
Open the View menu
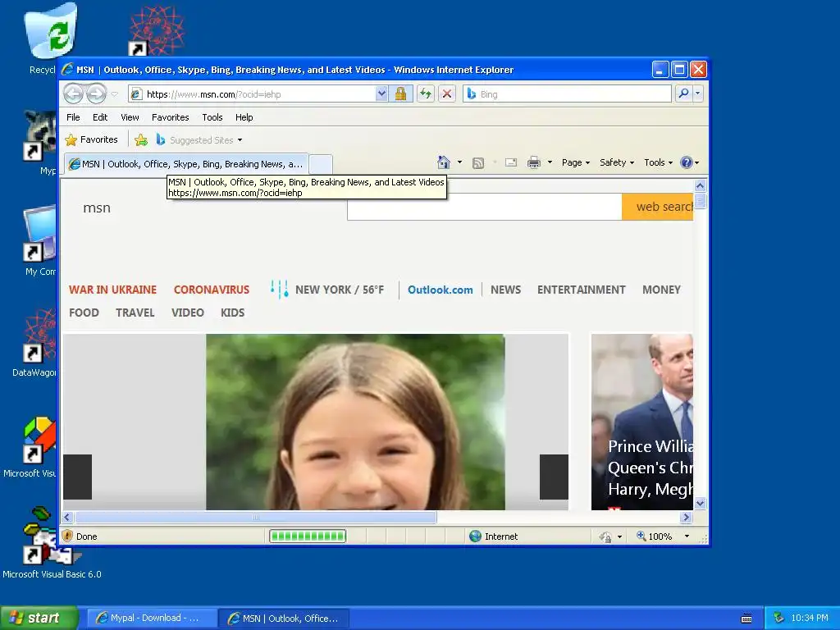pyautogui.click(x=130, y=117)
